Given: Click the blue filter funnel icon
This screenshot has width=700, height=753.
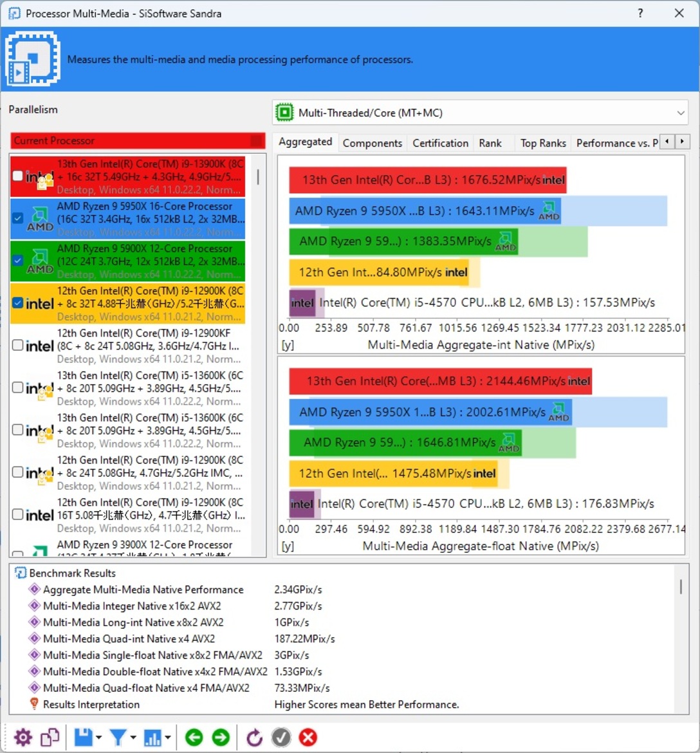Looking at the screenshot, I should click(x=118, y=738).
